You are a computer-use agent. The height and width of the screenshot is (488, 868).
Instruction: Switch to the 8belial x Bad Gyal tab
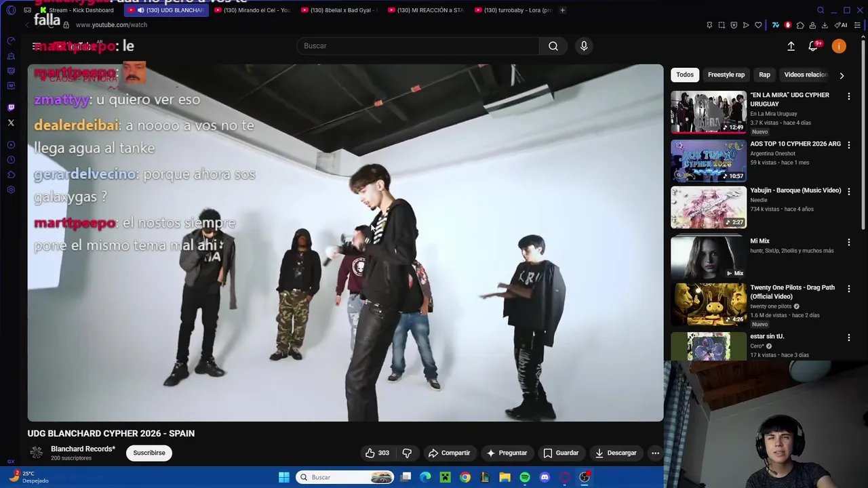pos(339,10)
